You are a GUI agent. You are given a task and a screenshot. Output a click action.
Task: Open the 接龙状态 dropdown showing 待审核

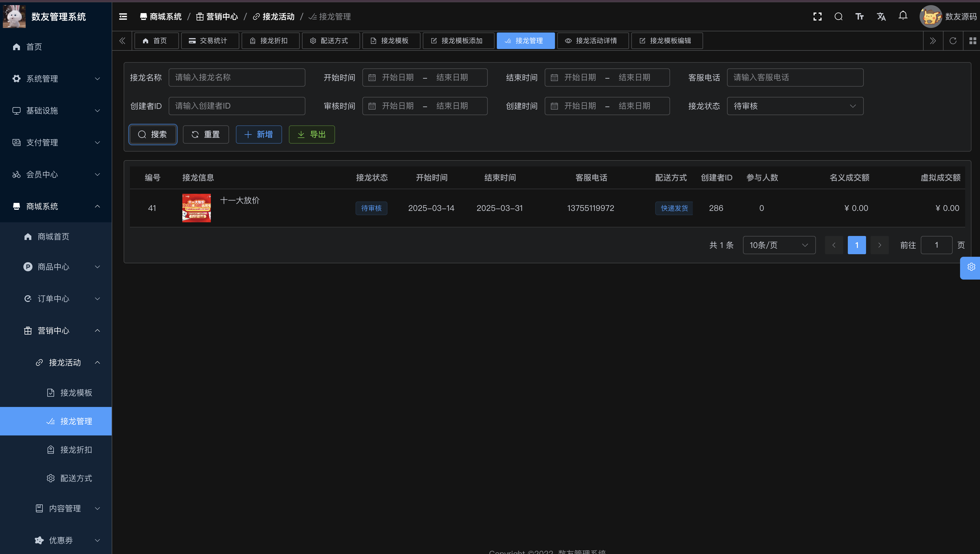coord(795,106)
